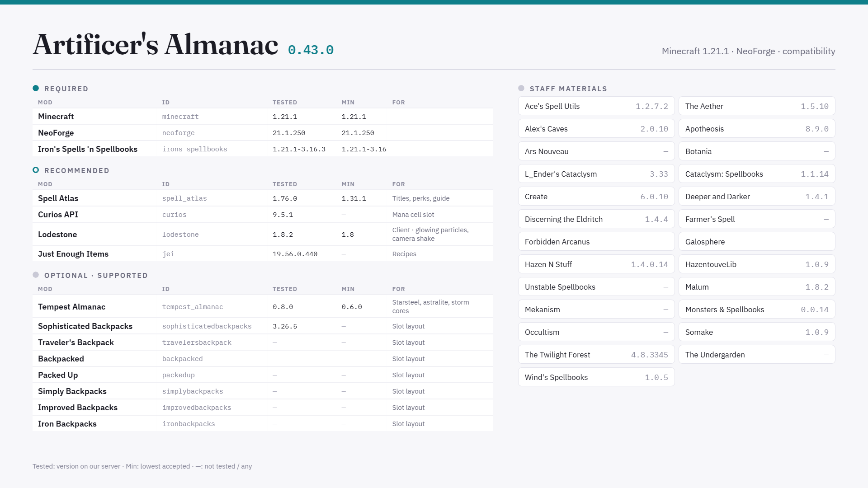Select The Twilight Forest card
This screenshot has width=868, height=488.
(x=596, y=355)
